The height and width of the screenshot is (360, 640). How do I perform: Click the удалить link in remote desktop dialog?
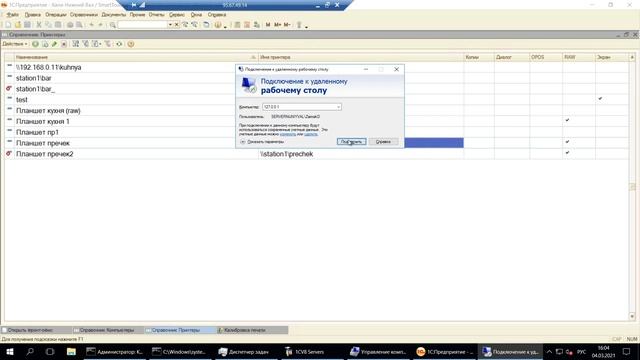(x=311, y=134)
